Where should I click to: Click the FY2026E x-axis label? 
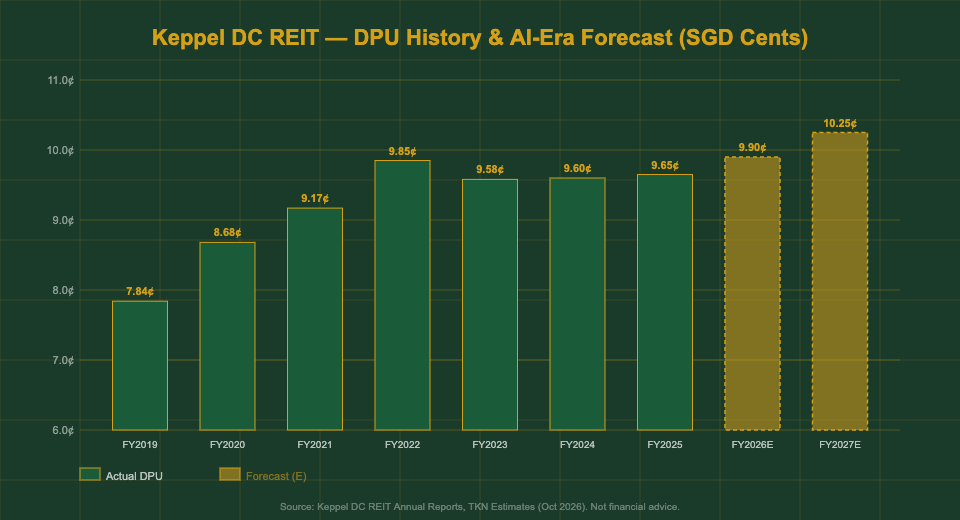click(x=752, y=445)
